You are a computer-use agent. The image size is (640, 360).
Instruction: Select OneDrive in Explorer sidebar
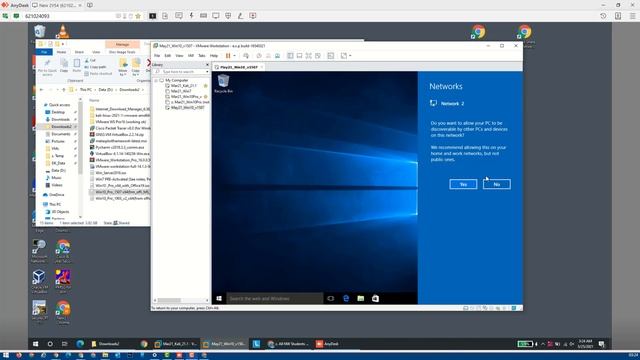(53, 195)
